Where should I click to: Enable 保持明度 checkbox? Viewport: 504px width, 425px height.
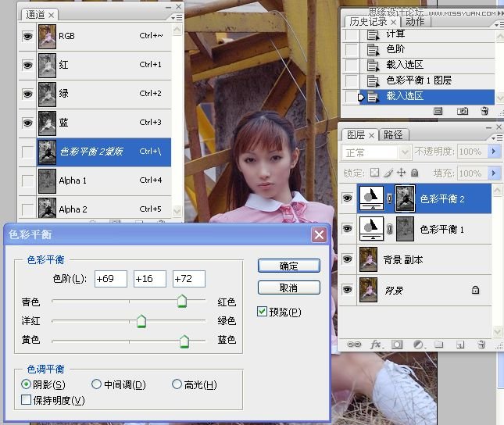click(x=26, y=399)
